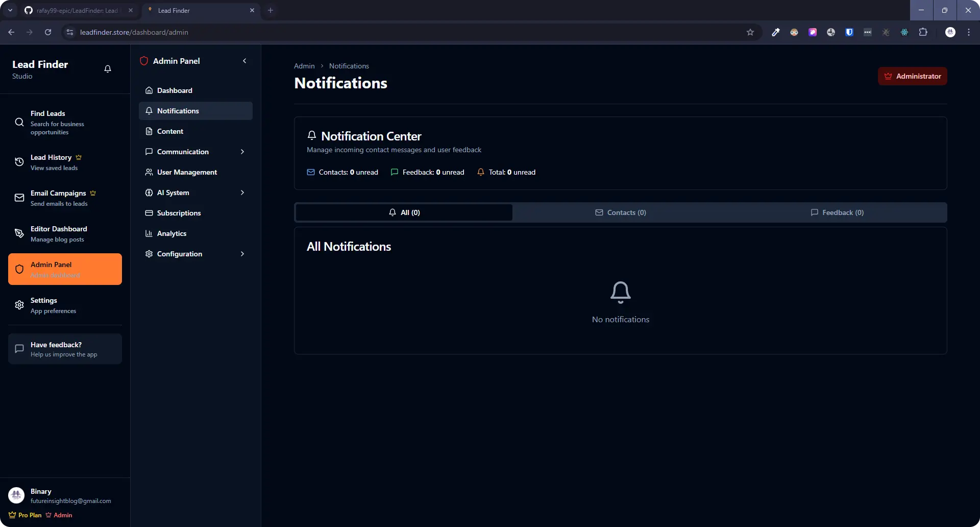Click the AI System brain icon
The width and height of the screenshot is (980, 527).
(149, 193)
